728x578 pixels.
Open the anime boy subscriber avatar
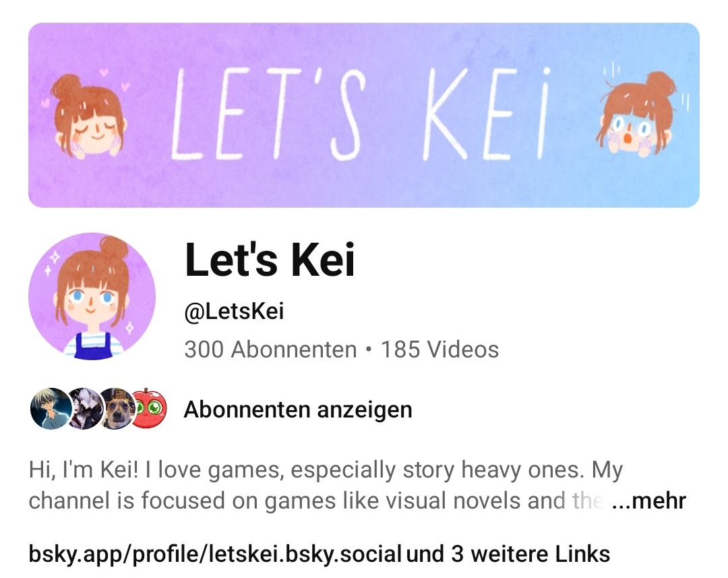[51, 409]
